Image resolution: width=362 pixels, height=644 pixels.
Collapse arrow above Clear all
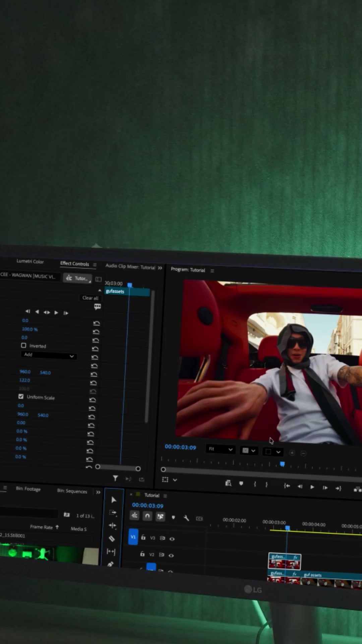click(x=100, y=290)
